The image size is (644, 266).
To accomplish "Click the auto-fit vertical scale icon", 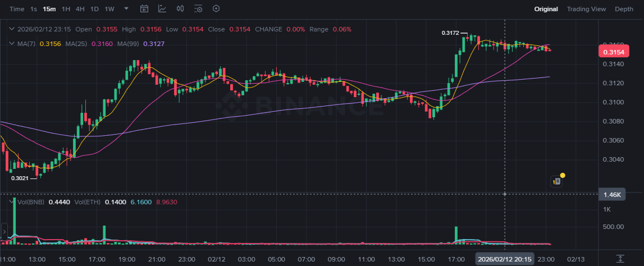I will 620,259.
